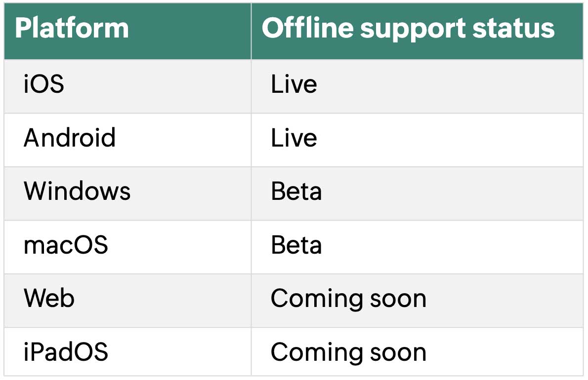Click the word 'Offline' in header
This screenshot has height=380, width=588.
pos(307,28)
